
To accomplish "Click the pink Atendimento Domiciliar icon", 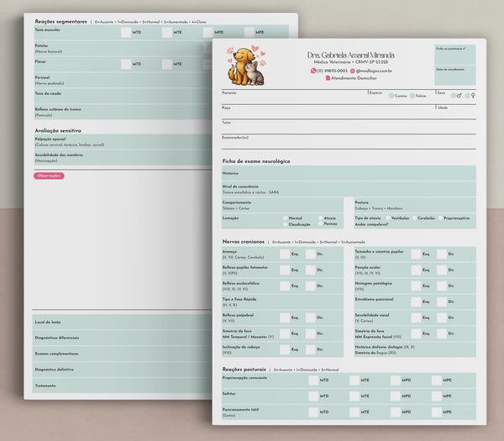I will [x=328, y=78].
